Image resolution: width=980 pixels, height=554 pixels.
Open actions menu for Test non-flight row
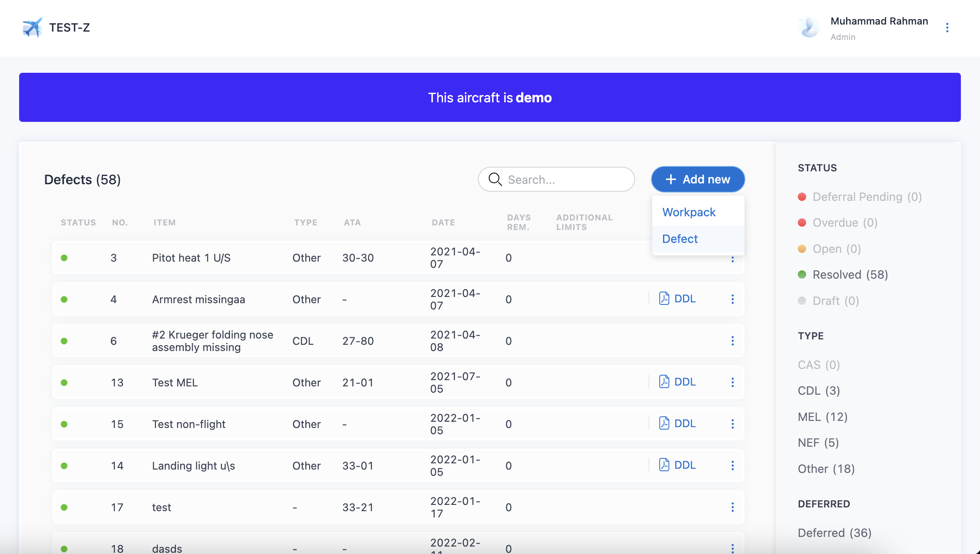click(733, 424)
